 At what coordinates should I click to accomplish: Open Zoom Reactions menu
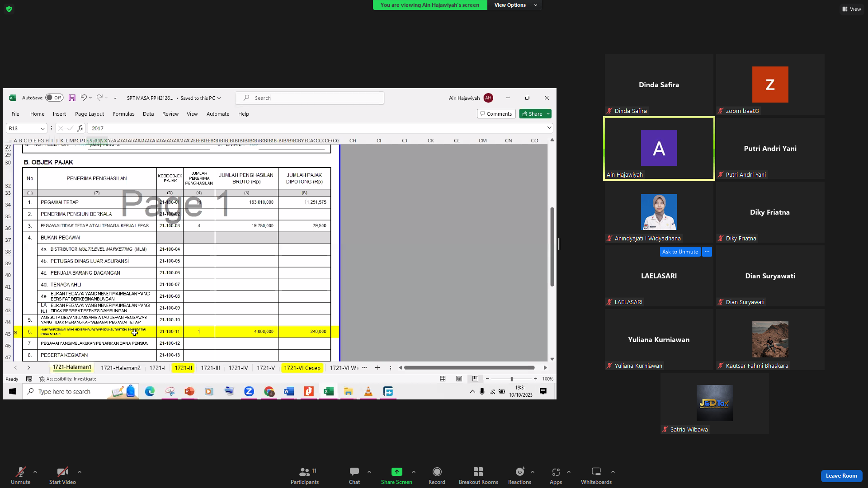pyautogui.click(x=519, y=476)
